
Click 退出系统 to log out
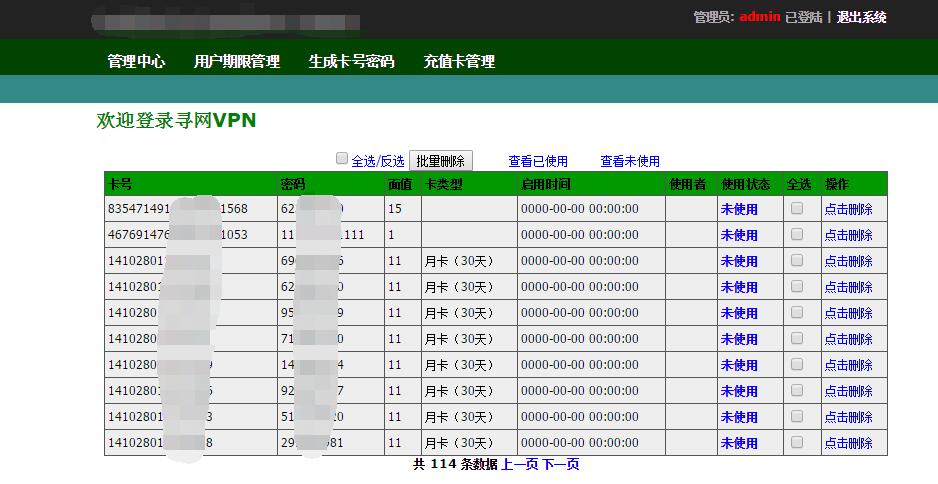pos(861,17)
